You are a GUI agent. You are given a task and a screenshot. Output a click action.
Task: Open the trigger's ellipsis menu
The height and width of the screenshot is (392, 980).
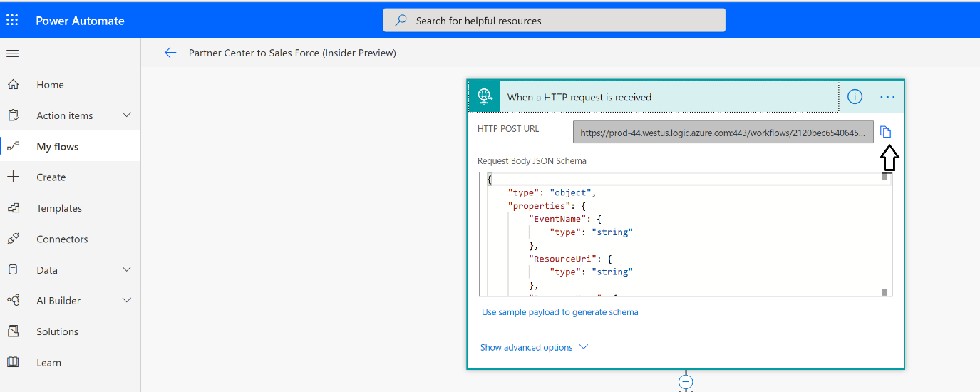[887, 97]
